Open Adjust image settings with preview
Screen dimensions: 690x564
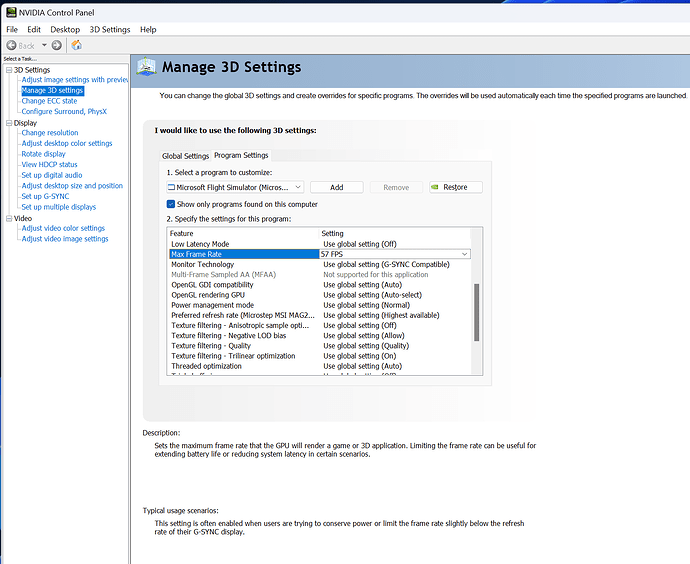[x=75, y=80]
